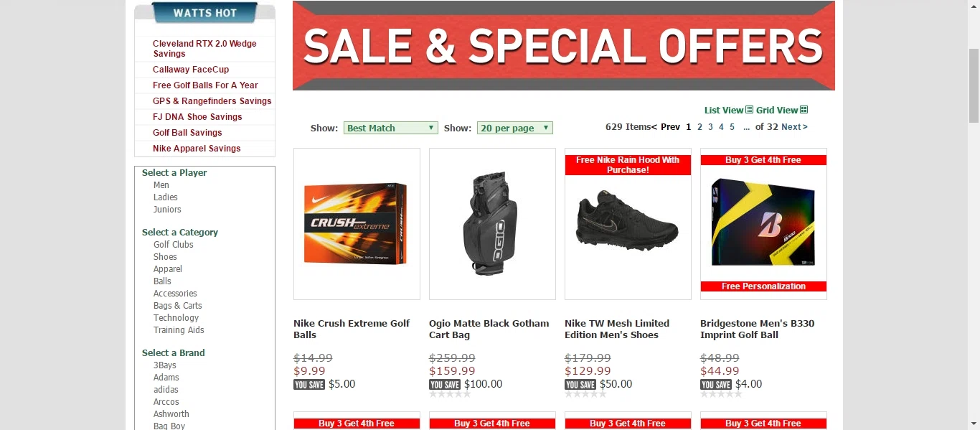Select the Ladies player filter
980x430 pixels.
coord(166,197)
